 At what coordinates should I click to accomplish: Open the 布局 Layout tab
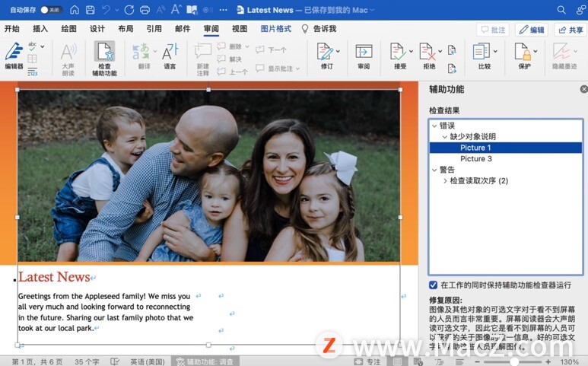click(126, 28)
